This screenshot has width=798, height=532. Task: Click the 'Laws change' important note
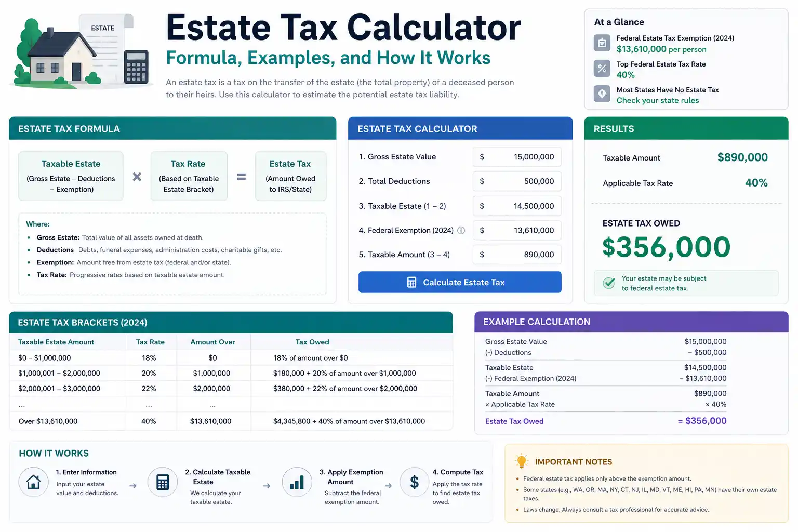coord(616,510)
